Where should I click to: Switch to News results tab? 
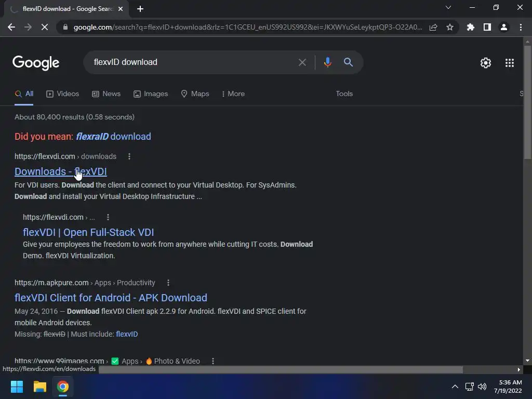click(x=106, y=94)
